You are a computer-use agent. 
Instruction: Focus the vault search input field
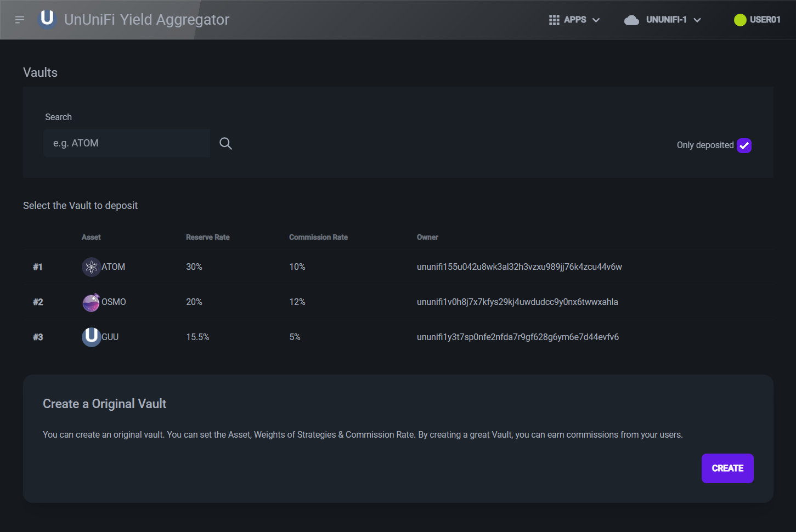(x=127, y=143)
